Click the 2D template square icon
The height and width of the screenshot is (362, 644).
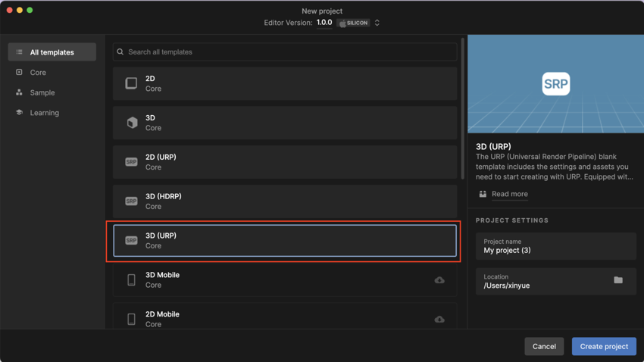pyautogui.click(x=131, y=83)
